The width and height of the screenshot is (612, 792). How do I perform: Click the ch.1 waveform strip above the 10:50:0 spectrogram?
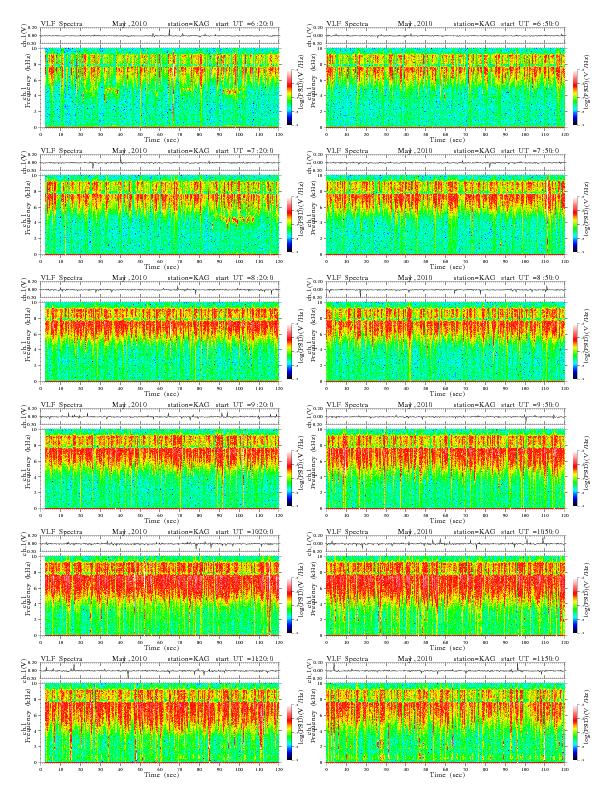[445, 543]
